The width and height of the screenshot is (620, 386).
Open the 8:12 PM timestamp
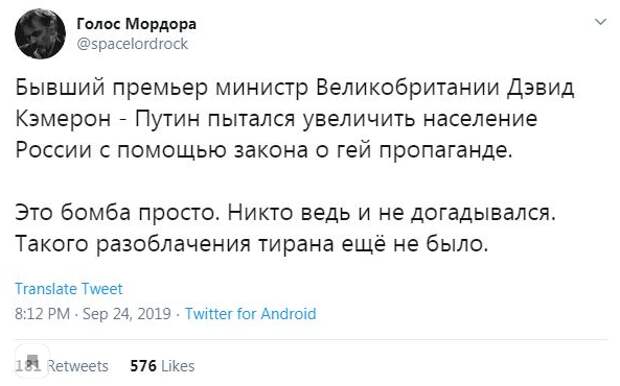(42, 314)
